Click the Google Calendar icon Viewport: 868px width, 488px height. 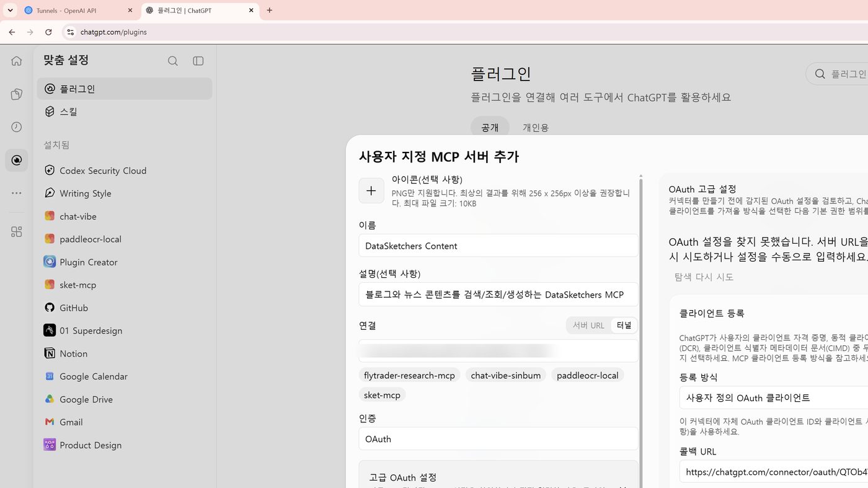[x=50, y=376]
